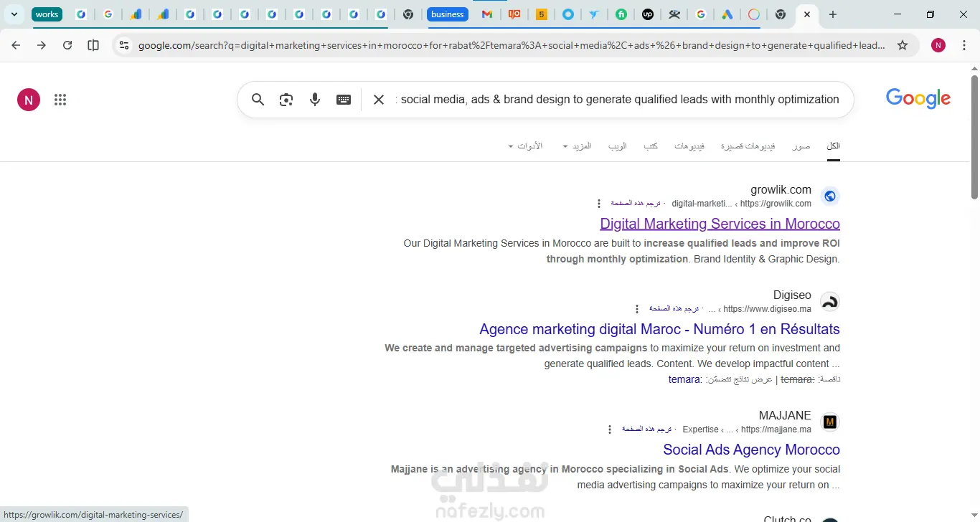Search by image with the Lens camera icon
980x522 pixels.
286,100
